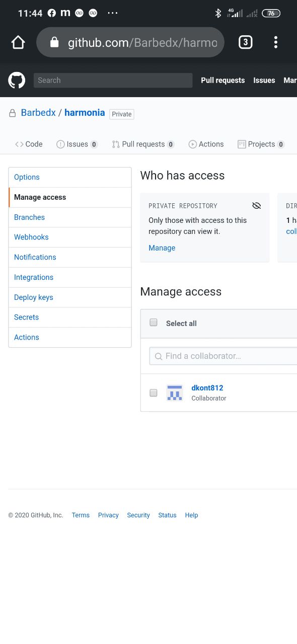Viewport: 297px width, 644px height.
Task: Focus the Find a collaborator field
Action: point(223,356)
